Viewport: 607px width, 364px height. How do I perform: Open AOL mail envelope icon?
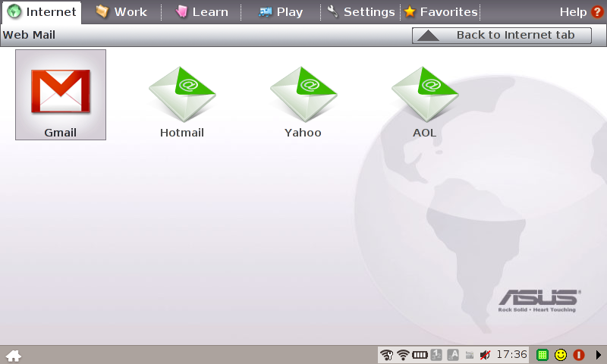pyautogui.click(x=425, y=95)
